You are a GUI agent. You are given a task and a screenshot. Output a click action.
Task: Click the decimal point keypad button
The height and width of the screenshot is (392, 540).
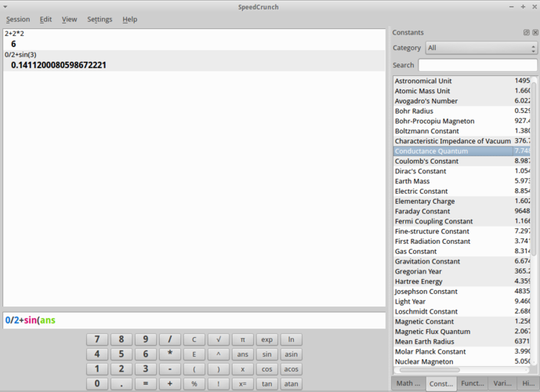tap(121, 383)
